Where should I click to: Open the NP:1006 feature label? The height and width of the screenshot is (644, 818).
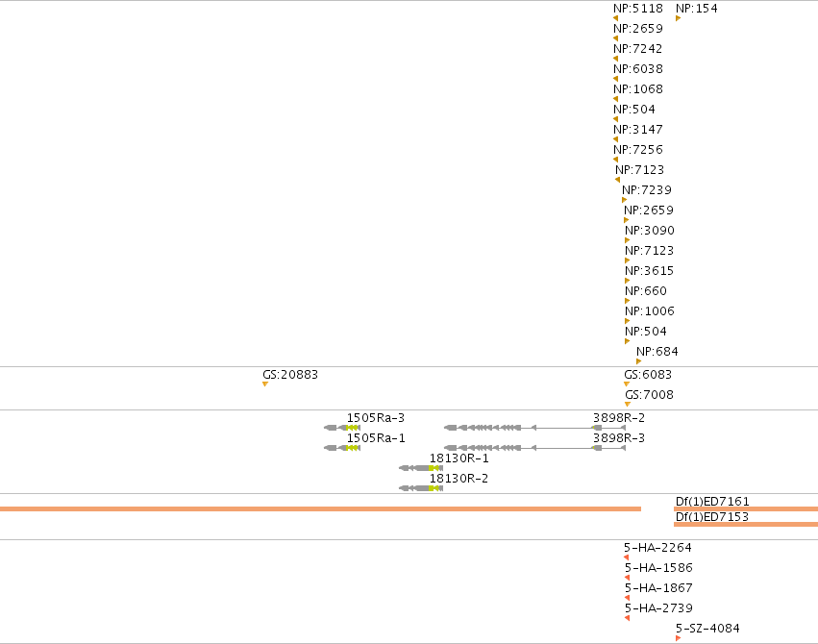click(x=650, y=311)
